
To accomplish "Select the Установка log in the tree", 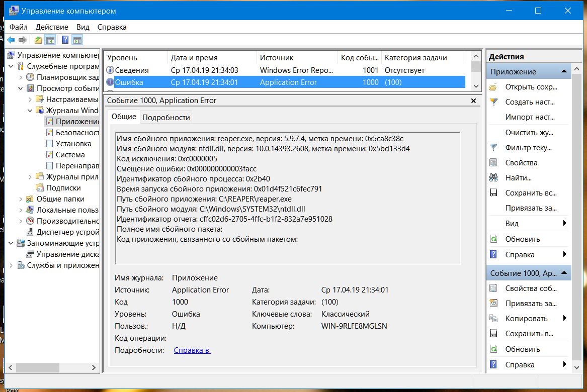I will [x=73, y=144].
